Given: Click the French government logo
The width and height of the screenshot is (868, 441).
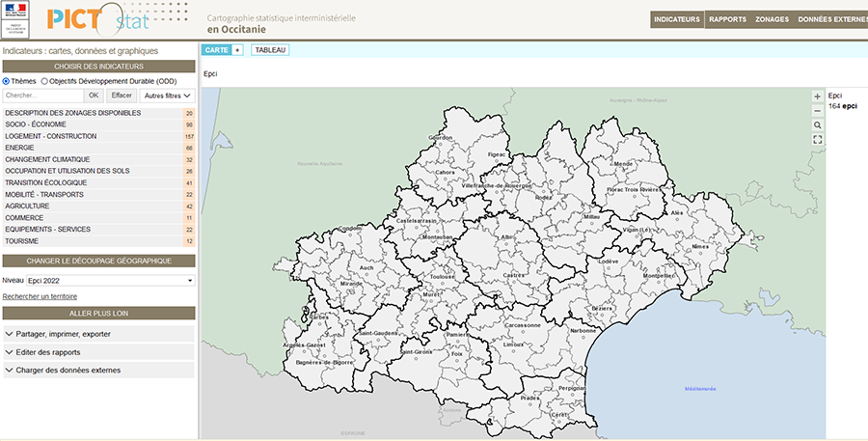Looking at the screenshot, I should click(16, 18).
